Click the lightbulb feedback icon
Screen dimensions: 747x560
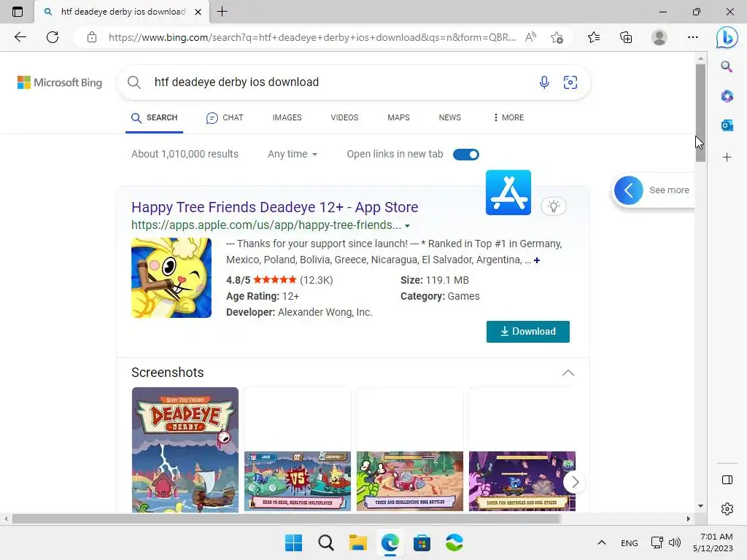point(553,206)
